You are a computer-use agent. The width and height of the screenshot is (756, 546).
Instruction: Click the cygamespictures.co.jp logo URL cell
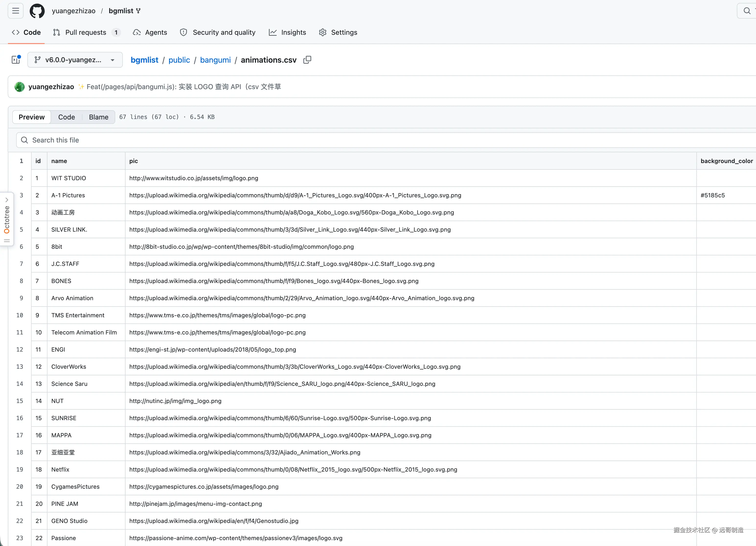click(411, 487)
